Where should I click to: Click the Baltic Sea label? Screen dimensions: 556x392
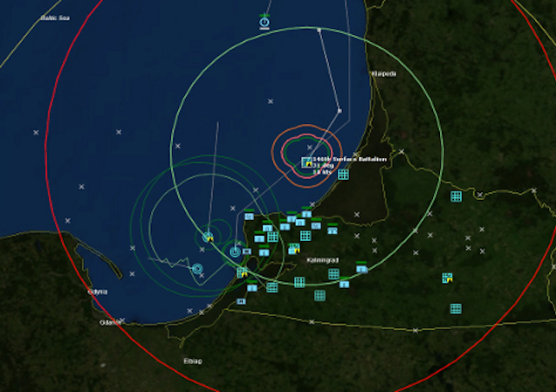tap(56, 17)
